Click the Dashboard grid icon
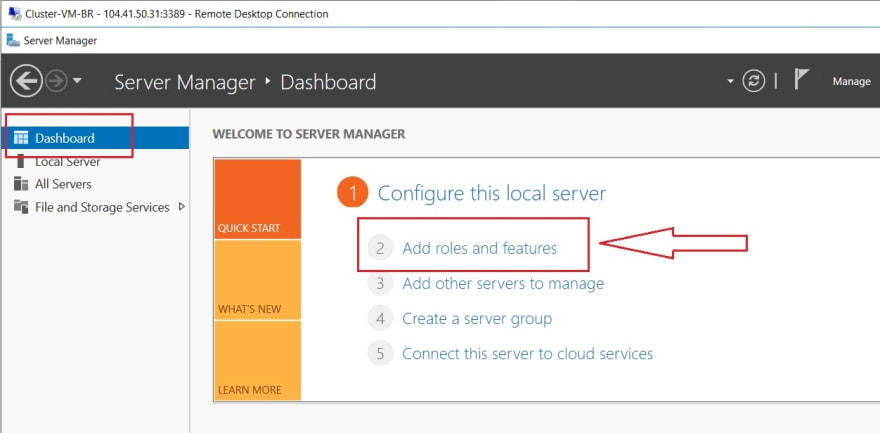Image resolution: width=880 pixels, height=433 pixels. 20,138
